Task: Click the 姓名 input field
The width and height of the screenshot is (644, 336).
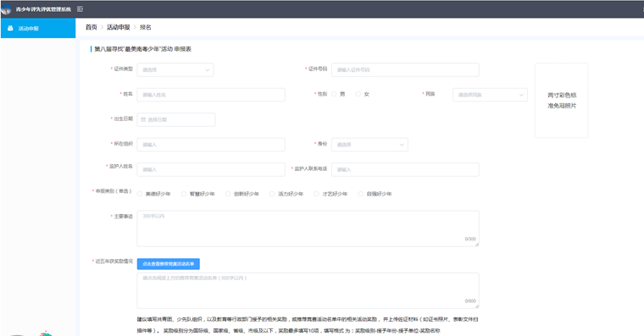Action: (x=211, y=95)
